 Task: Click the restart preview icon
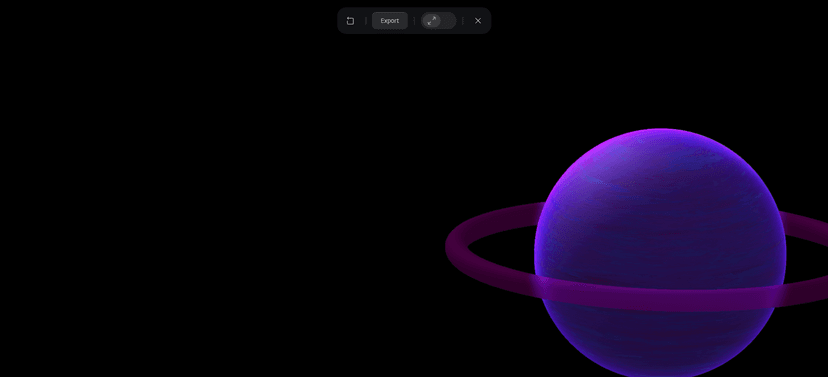pyautogui.click(x=350, y=21)
